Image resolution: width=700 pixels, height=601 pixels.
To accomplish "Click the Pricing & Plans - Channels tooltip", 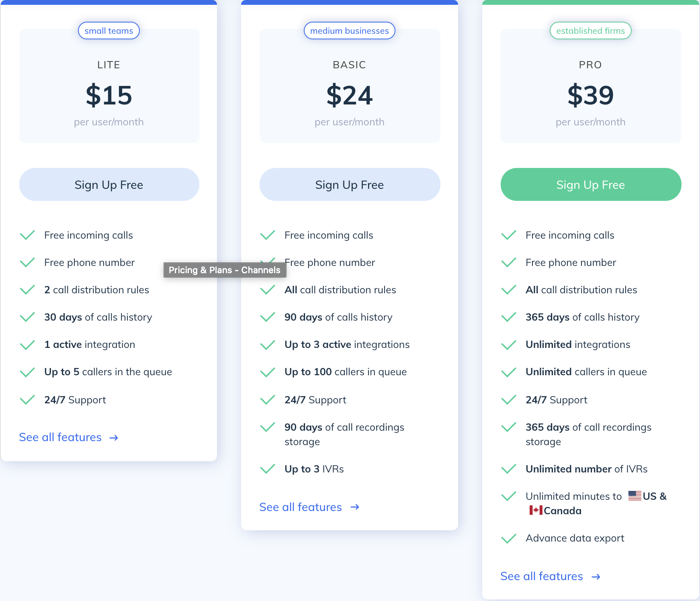I will tap(225, 270).
